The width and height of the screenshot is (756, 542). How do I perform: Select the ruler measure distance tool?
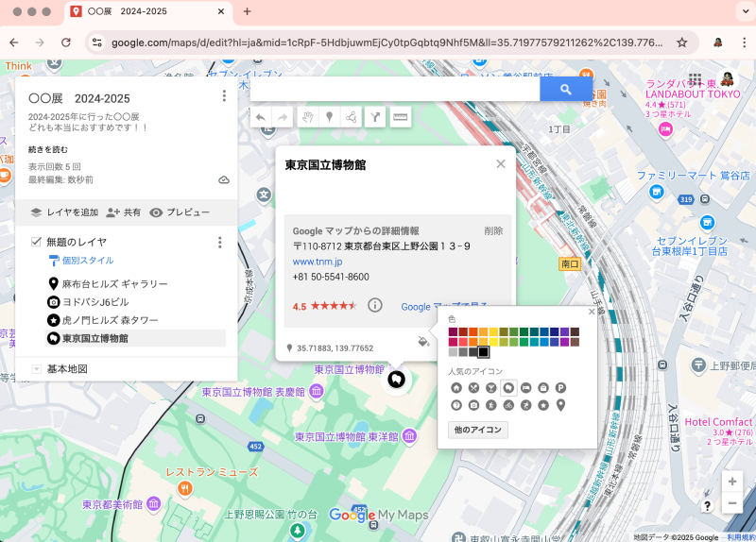(x=400, y=117)
